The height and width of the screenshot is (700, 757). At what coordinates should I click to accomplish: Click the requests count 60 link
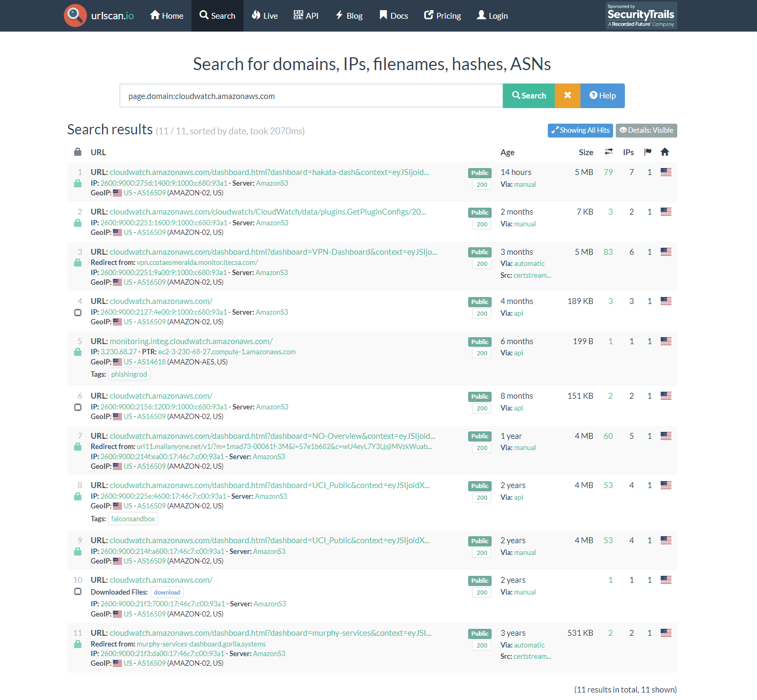(x=608, y=436)
